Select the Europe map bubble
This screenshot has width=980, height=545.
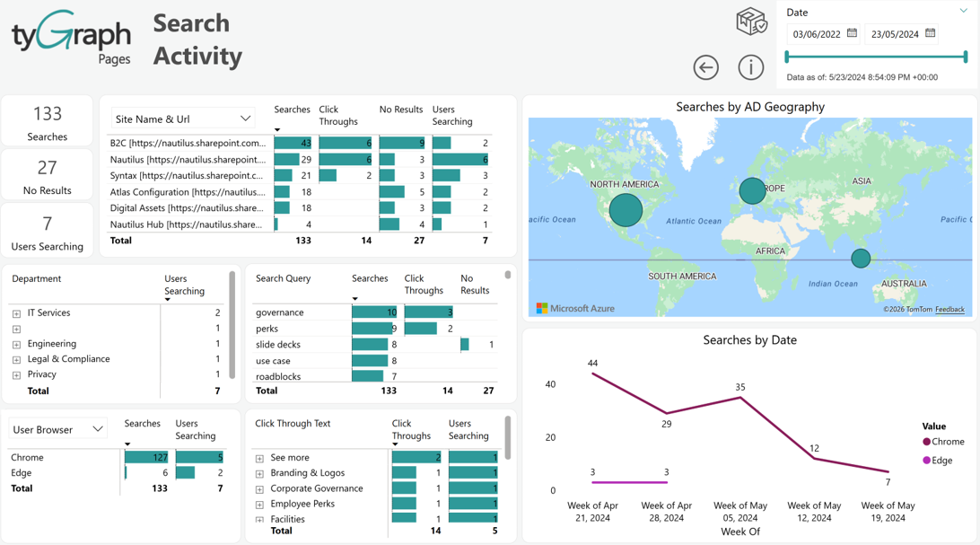point(752,190)
